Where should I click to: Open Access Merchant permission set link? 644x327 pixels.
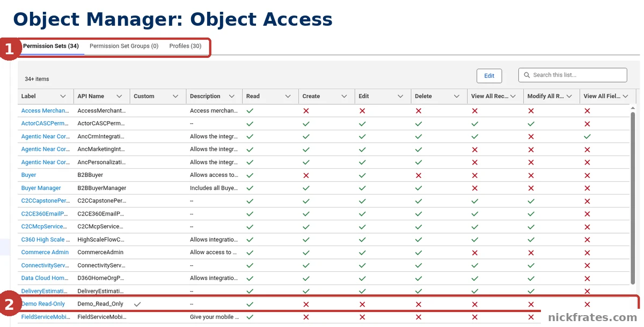45,111
